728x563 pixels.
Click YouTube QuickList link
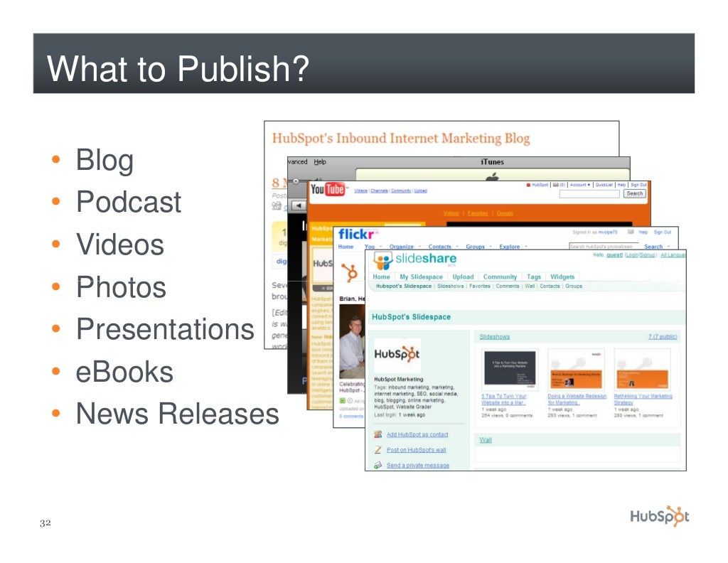604,185
